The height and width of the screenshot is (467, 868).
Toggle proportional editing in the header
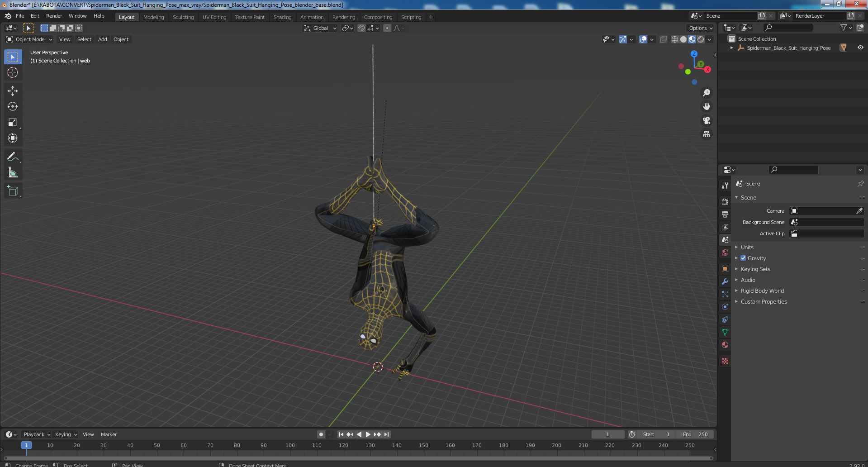coord(387,28)
